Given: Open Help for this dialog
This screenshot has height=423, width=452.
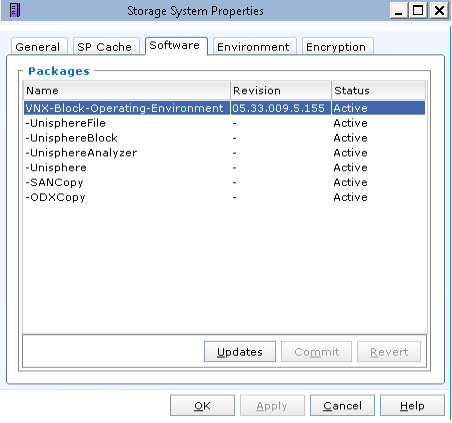Looking at the screenshot, I should pyautogui.click(x=412, y=405).
